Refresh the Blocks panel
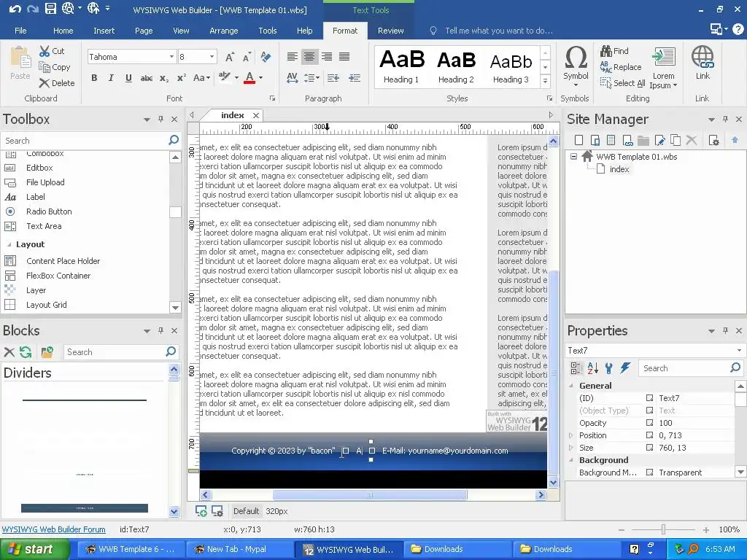 point(26,352)
